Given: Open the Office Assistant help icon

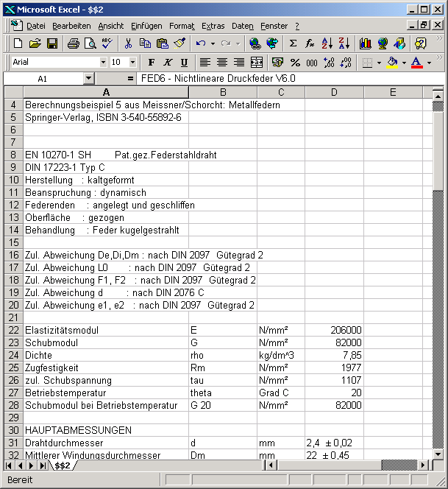Looking at the screenshot, I should click(421, 43).
